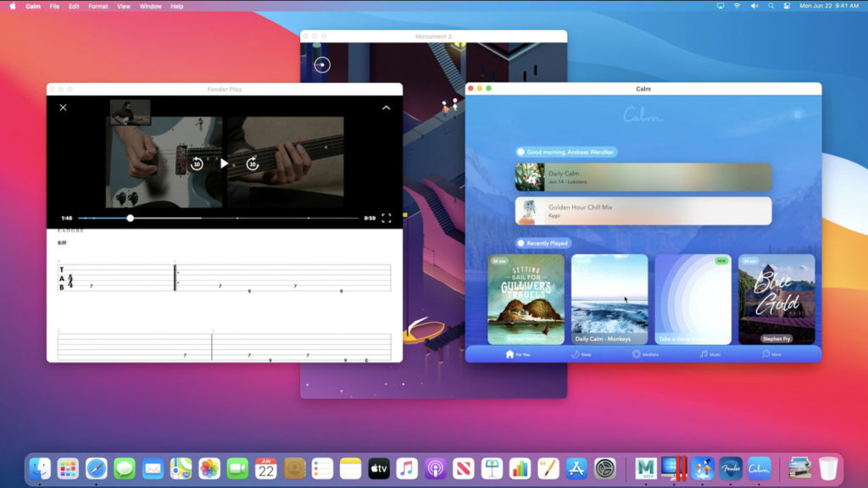Open the Blue Gold Stephen Fry card
The width and height of the screenshot is (868, 488).
tap(776, 299)
